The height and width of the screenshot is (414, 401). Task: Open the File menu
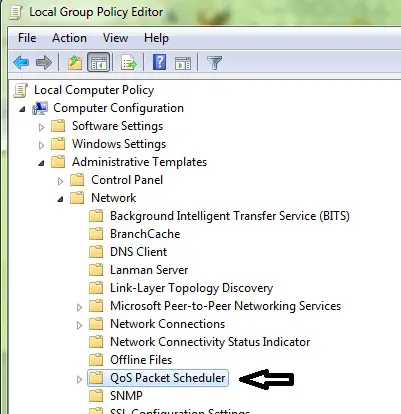(27, 38)
